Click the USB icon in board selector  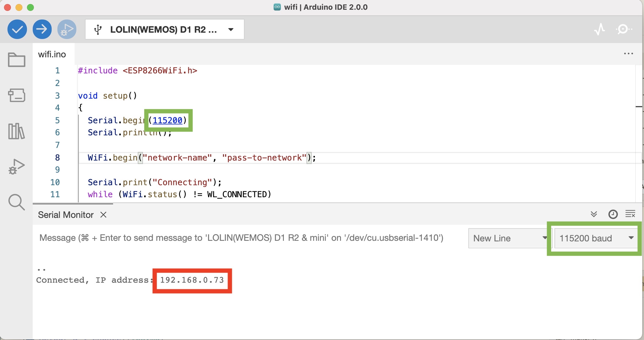click(98, 29)
